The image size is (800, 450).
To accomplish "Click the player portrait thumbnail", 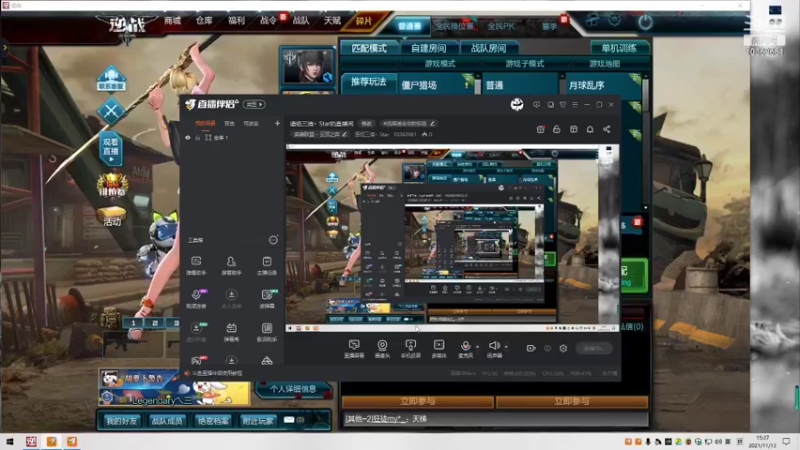I will click(x=308, y=67).
